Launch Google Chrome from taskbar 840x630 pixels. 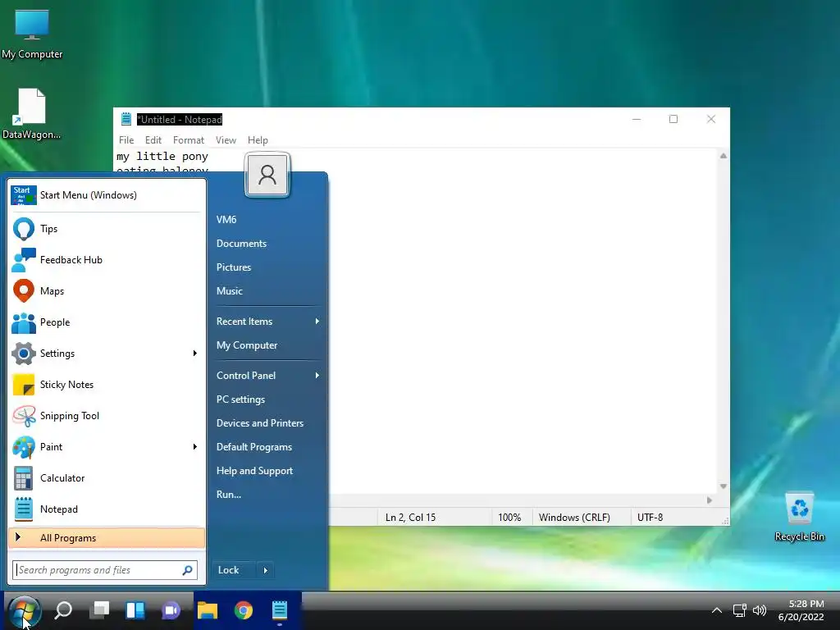243,610
